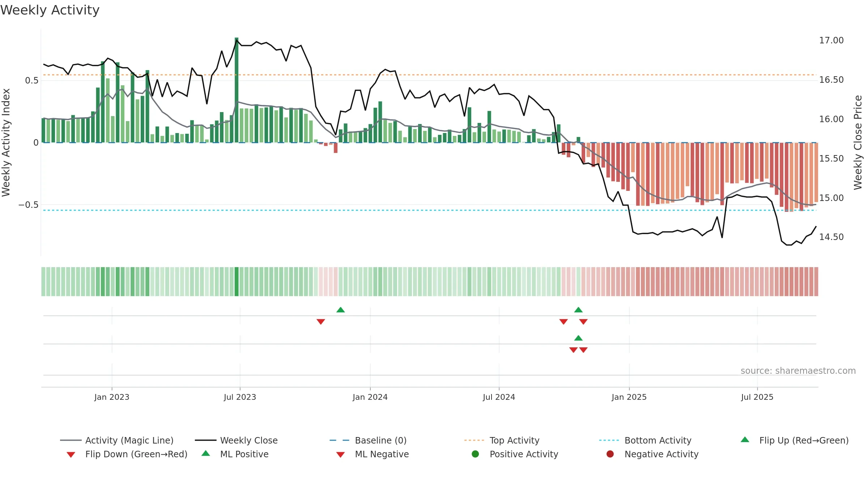
Task: Click the "Jul 2023" x-axis label
Action: point(240,397)
